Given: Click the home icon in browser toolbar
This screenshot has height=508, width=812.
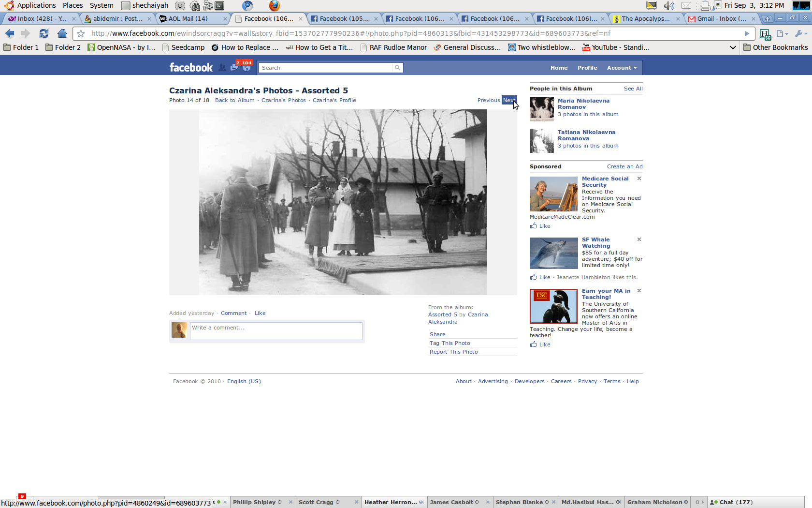Looking at the screenshot, I should click(62, 33).
